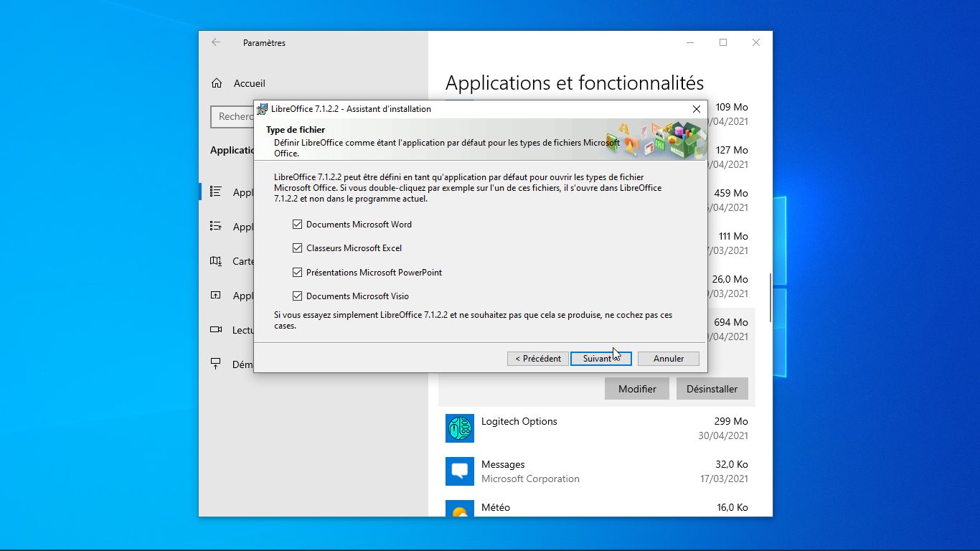Open Applications et fonctionnalités sidebar icon

215,192
